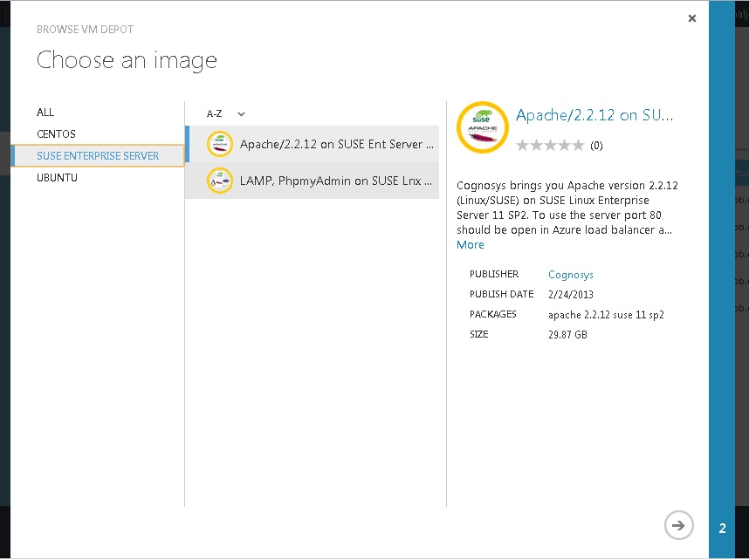Viewport: 749px width, 560px height.
Task: Open the More description link
Action: tap(470, 245)
